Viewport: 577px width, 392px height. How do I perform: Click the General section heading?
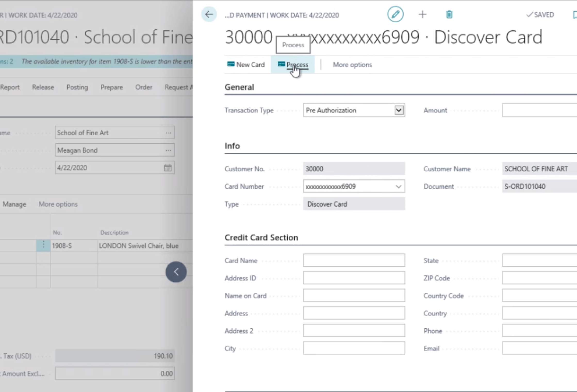[239, 87]
